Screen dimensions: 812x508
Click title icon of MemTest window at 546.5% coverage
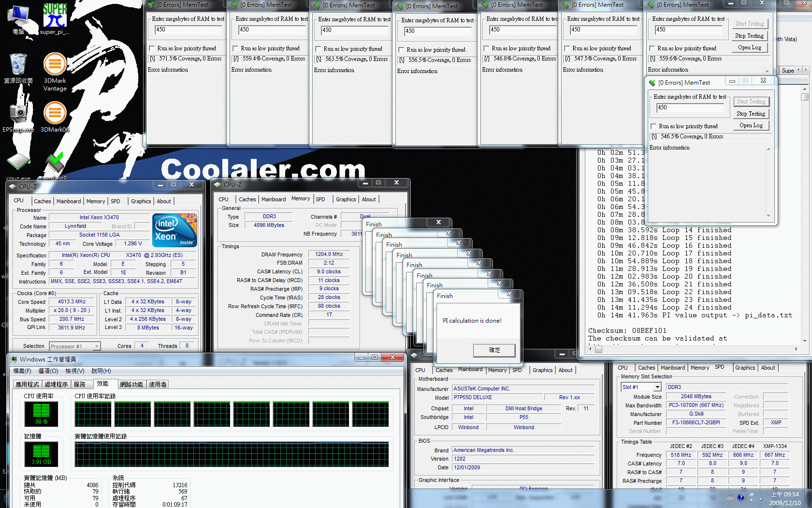tap(652, 83)
